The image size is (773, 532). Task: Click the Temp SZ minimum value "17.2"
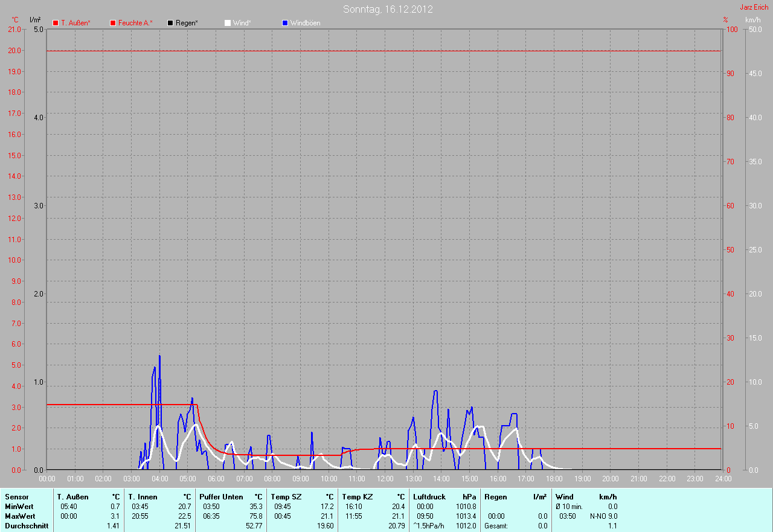click(327, 507)
